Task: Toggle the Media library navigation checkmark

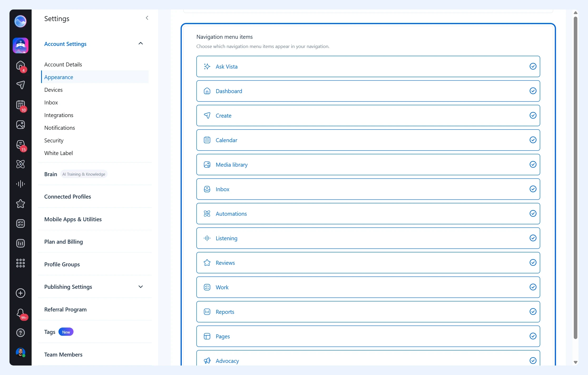Action: pos(533,164)
